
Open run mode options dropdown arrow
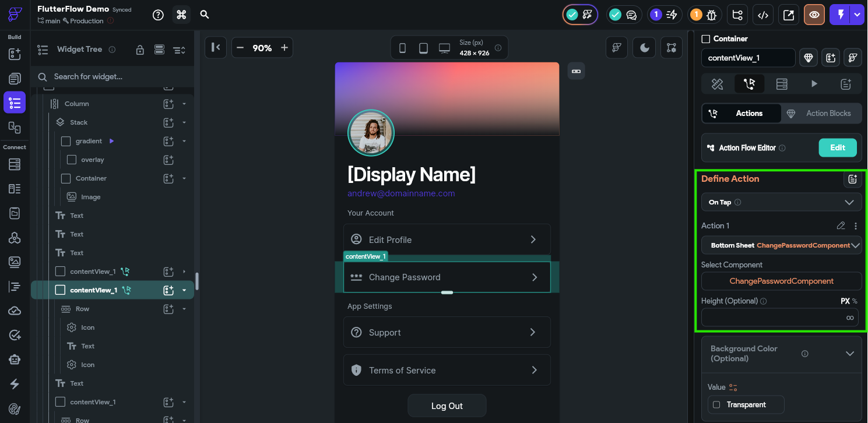pyautogui.click(x=857, y=15)
